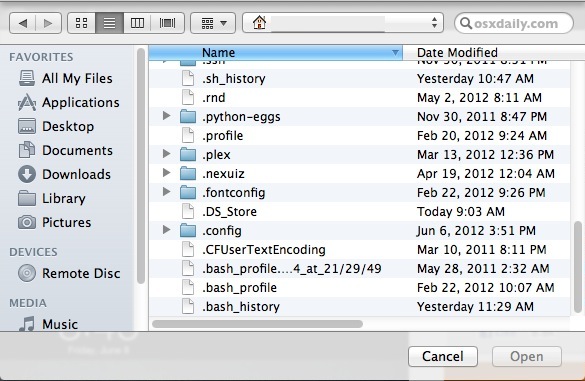Go forward to next folder

click(x=48, y=23)
